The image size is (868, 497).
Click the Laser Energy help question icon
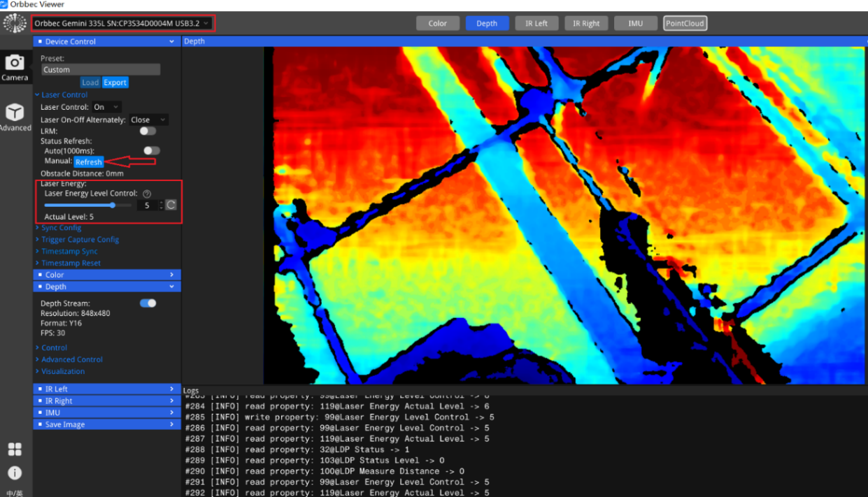tap(146, 194)
